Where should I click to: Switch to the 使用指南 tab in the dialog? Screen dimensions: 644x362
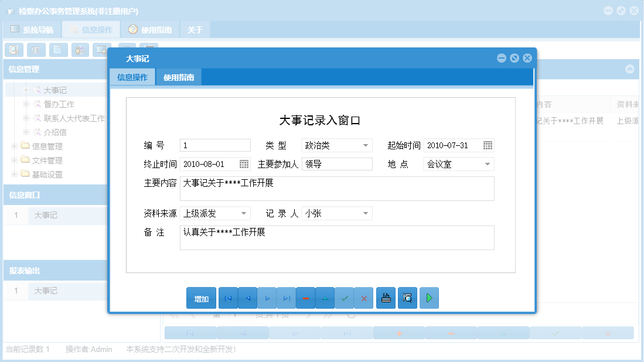(x=178, y=76)
